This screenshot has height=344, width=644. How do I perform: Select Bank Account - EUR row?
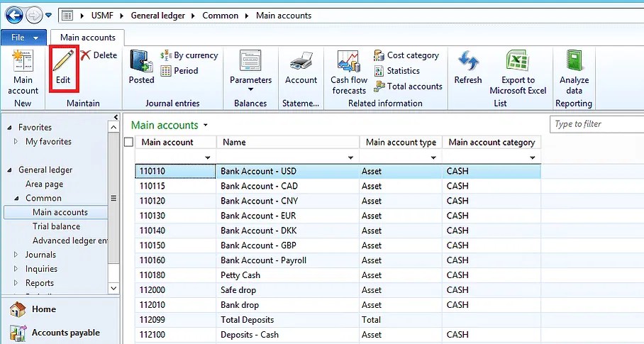click(x=338, y=216)
